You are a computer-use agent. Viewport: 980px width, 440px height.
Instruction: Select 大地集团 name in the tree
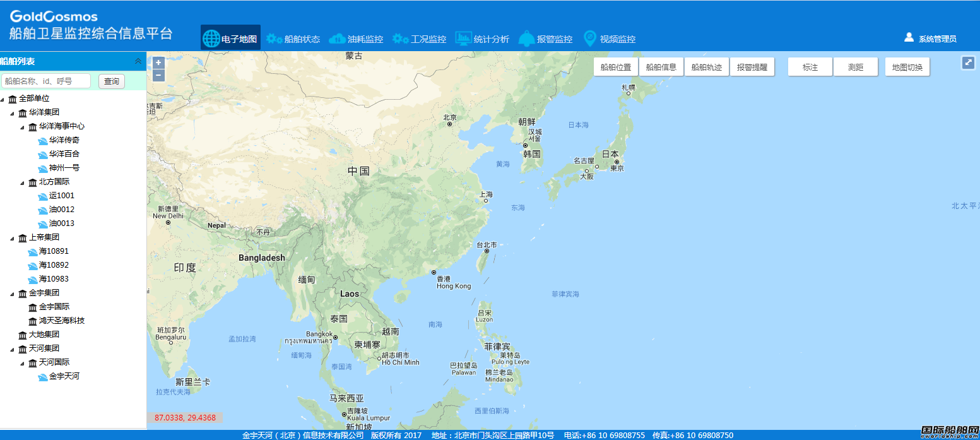[x=44, y=335]
